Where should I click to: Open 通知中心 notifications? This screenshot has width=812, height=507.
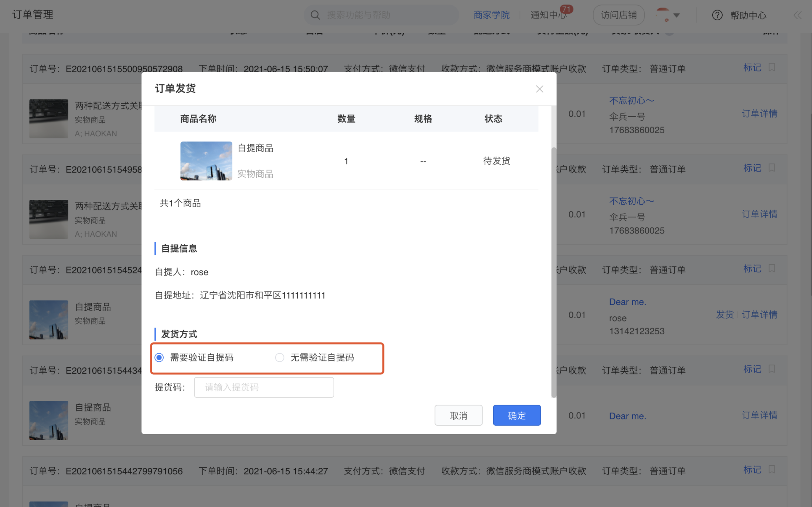549,15
